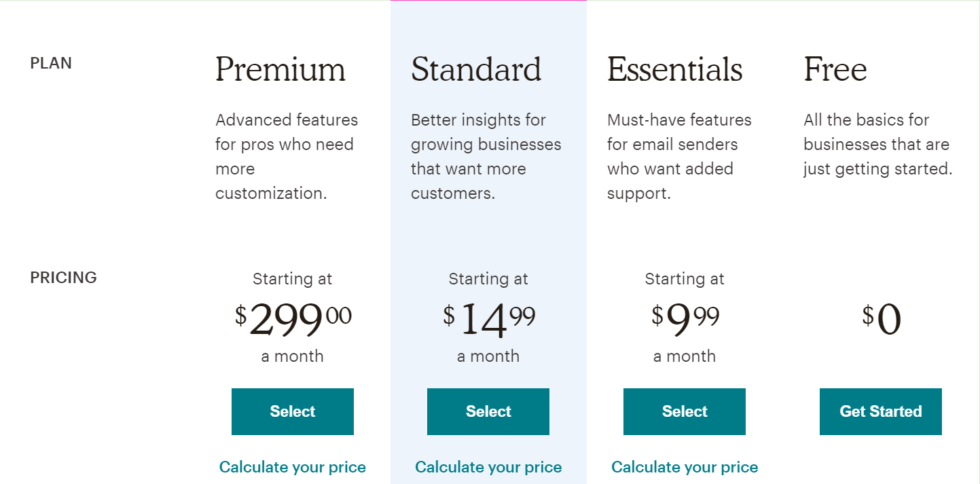Click the PRICING row label
Viewport: 980px width, 484px height.
63,278
